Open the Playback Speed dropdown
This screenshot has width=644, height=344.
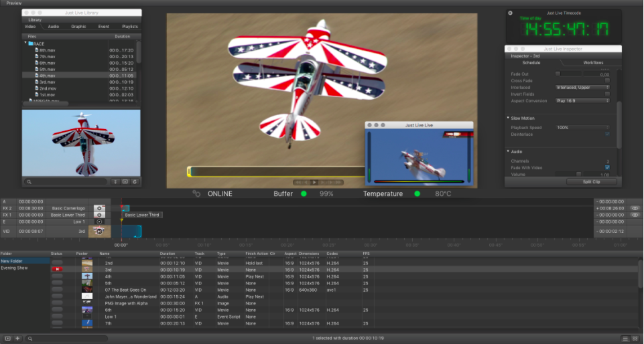582,128
